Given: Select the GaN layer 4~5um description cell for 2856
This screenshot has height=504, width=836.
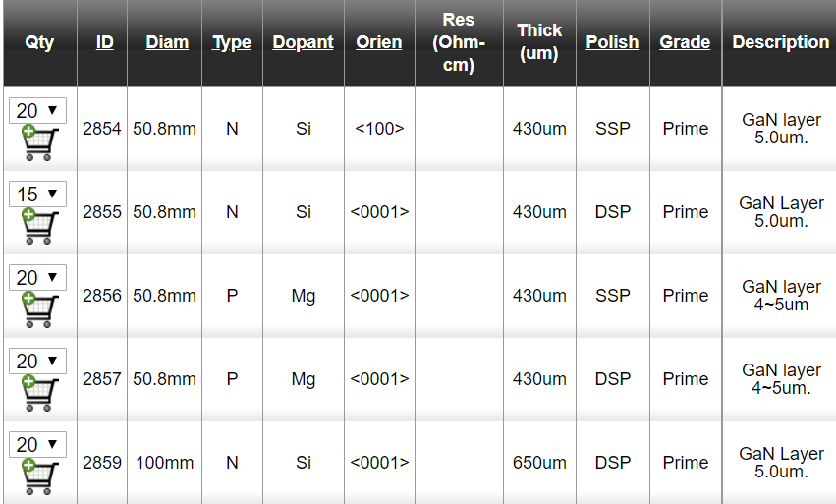Looking at the screenshot, I should pyautogui.click(x=781, y=295).
